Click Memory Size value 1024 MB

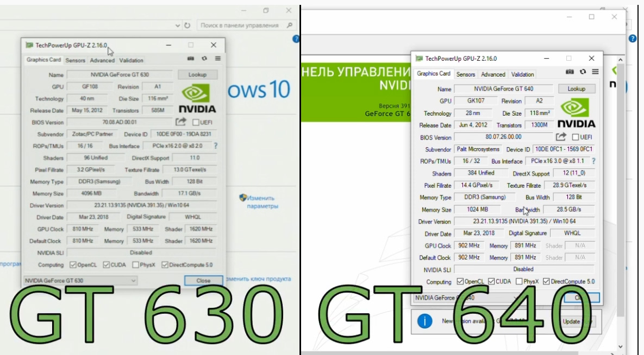pos(477,210)
